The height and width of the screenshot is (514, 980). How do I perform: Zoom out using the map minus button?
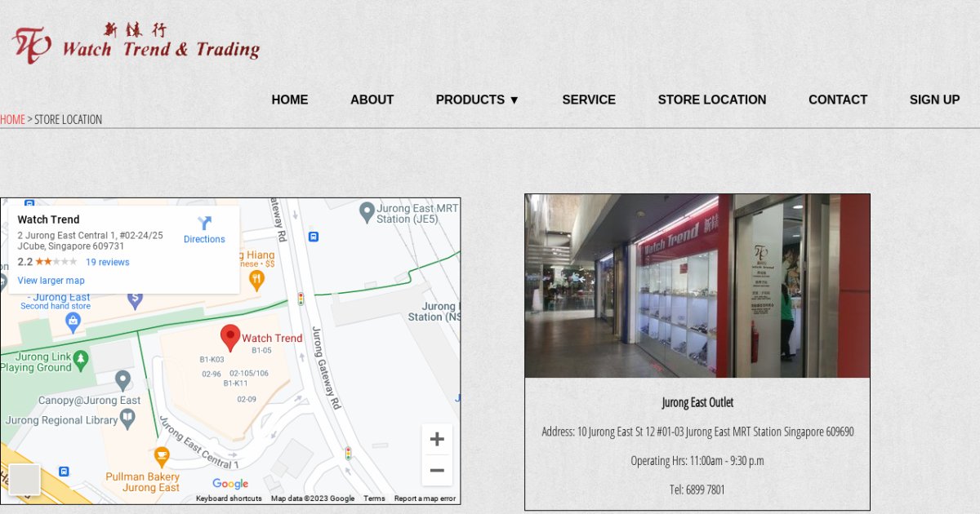point(437,470)
